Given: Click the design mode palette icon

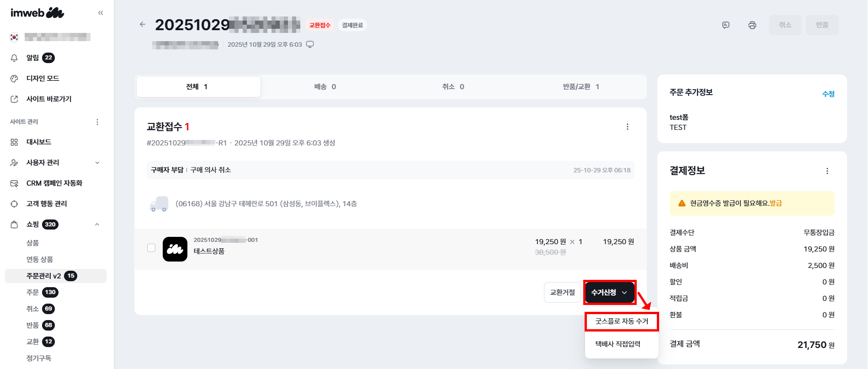Looking at the screenshot, I should pos(14,78).
